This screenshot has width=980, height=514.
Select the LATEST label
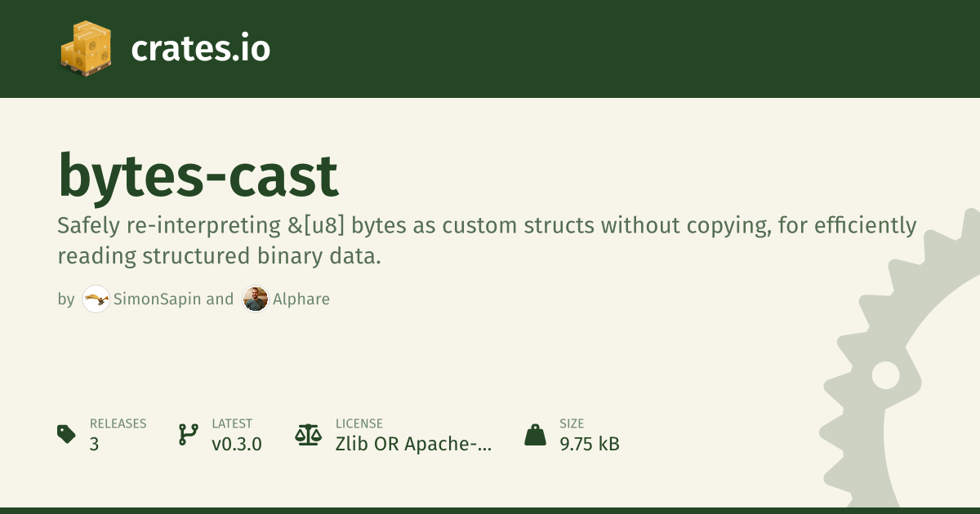pyautogui.click(x=232, y=423)
